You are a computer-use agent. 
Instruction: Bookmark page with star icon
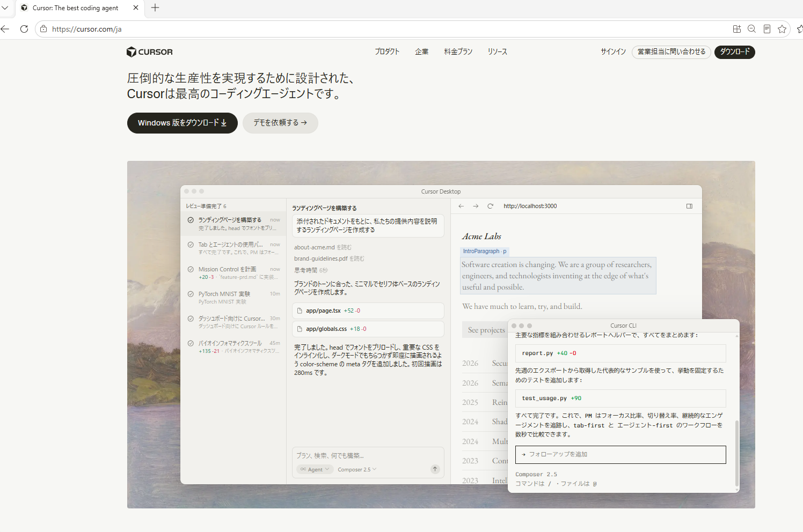pos(782,29)
